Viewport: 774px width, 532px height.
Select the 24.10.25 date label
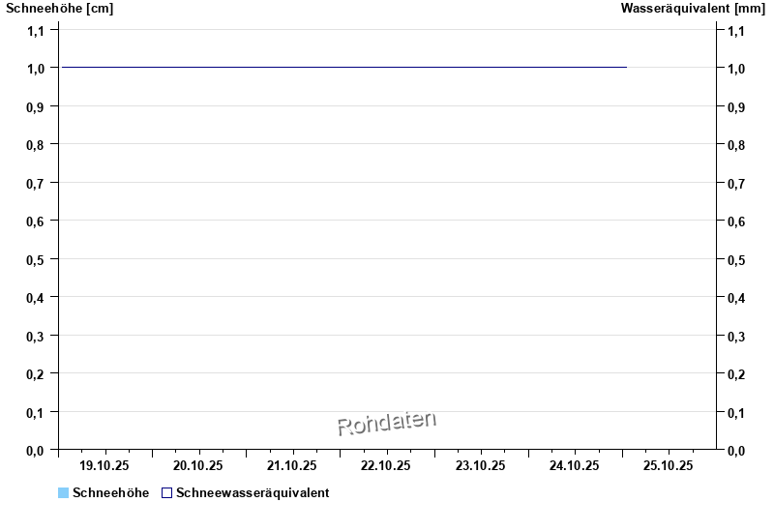[575, 466]
